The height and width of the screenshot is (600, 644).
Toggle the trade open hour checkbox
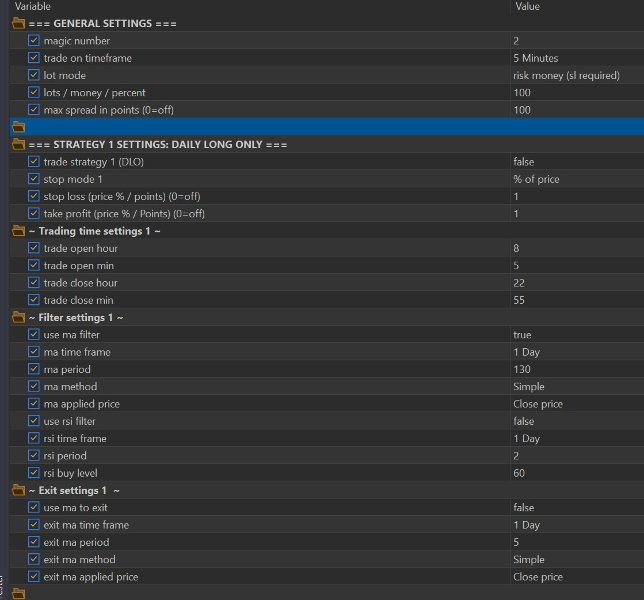coord(34,248)
